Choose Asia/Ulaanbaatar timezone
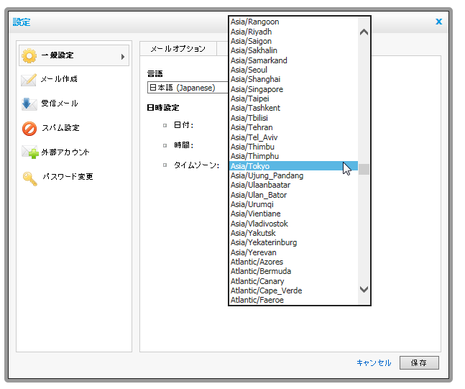The image size is (465, 389). coord(293,185)
